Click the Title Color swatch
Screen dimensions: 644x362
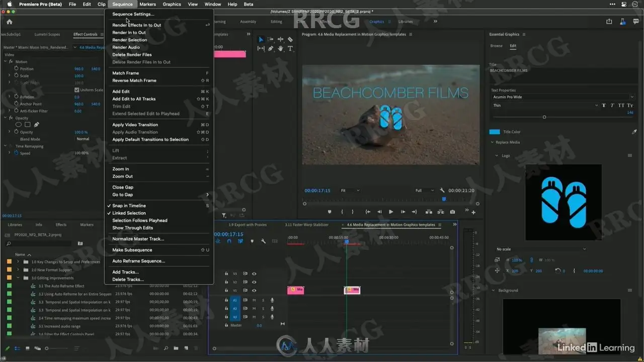coord(495,132)
